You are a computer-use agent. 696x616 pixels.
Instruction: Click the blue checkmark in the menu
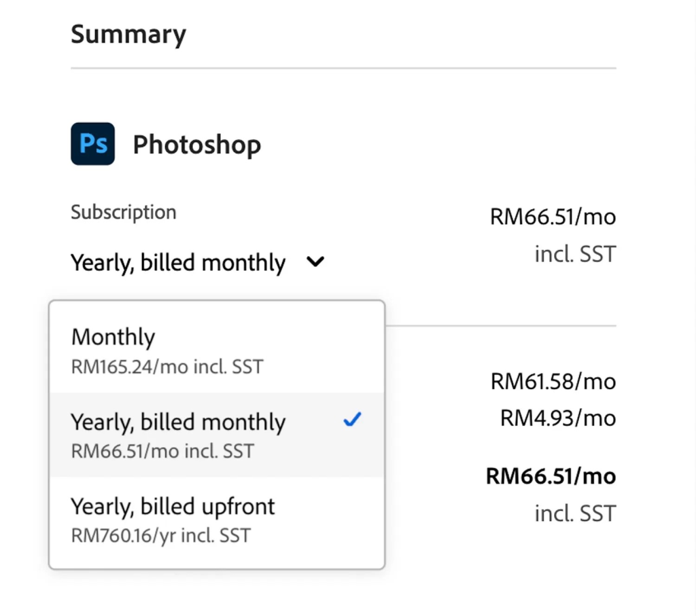click(x=353, y=419)
